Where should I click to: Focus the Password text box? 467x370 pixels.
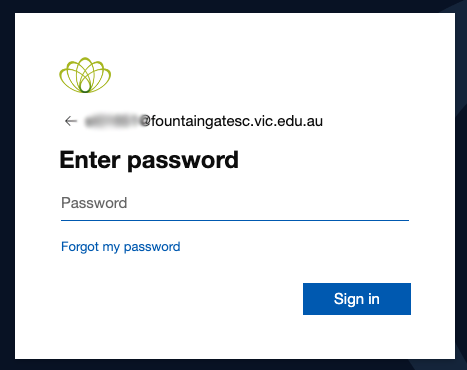[235, 203]
